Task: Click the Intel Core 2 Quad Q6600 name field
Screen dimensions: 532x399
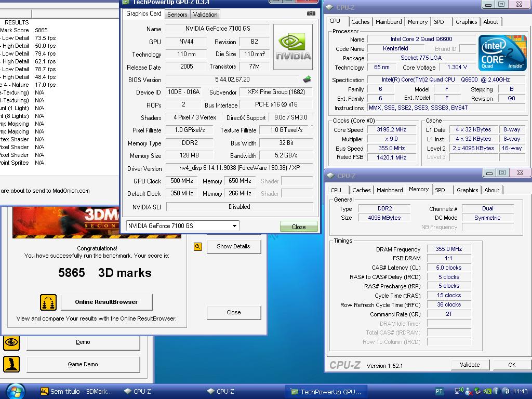Action: (421, 39)
